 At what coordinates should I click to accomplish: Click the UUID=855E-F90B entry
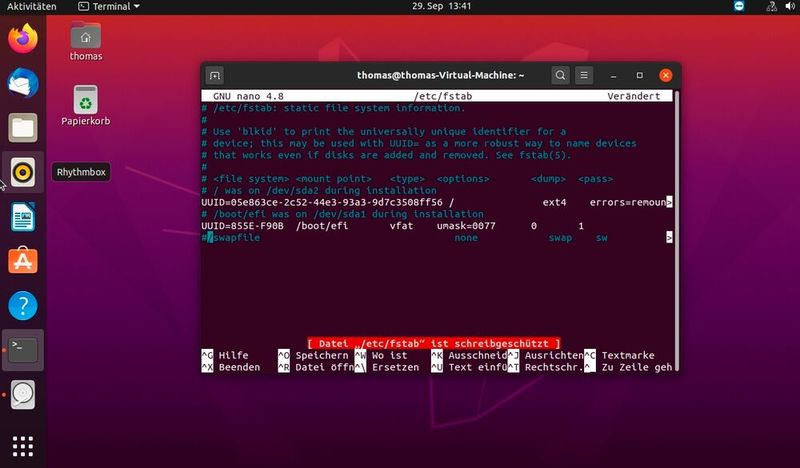click(242, 226)
